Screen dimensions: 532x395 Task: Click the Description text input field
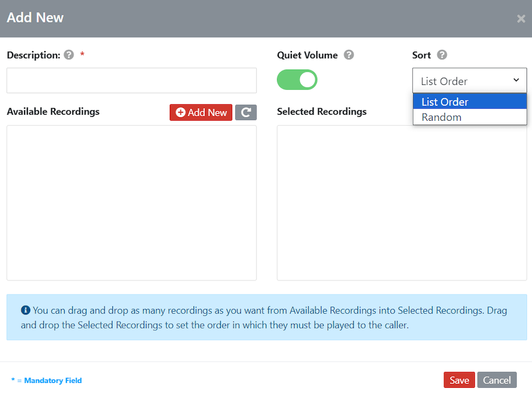pyautogui.click(x=132, y=80)
